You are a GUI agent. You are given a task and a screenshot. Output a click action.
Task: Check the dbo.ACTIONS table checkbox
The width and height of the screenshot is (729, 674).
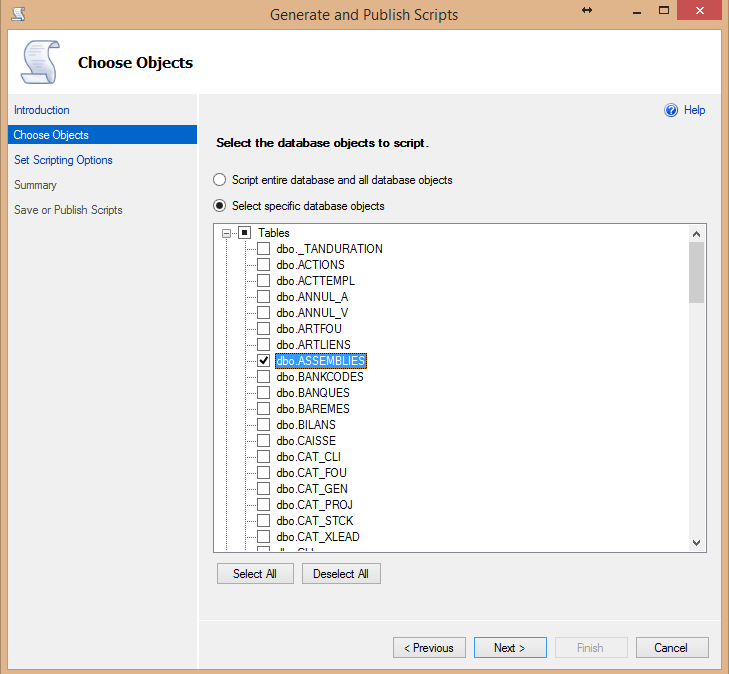264,265
